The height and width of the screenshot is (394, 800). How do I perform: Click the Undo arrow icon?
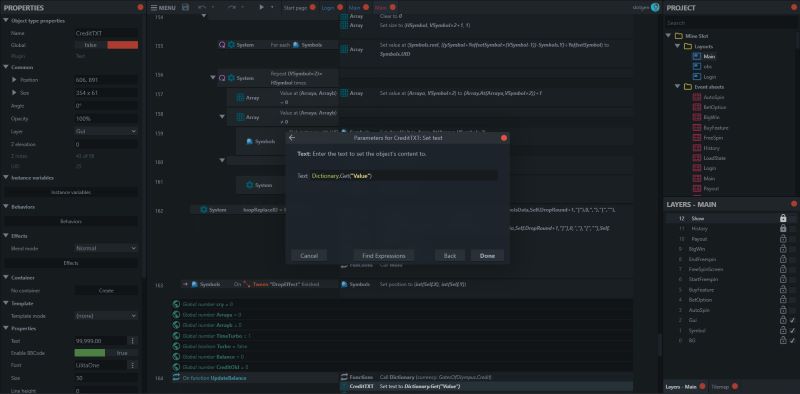(x=202, y=8)
